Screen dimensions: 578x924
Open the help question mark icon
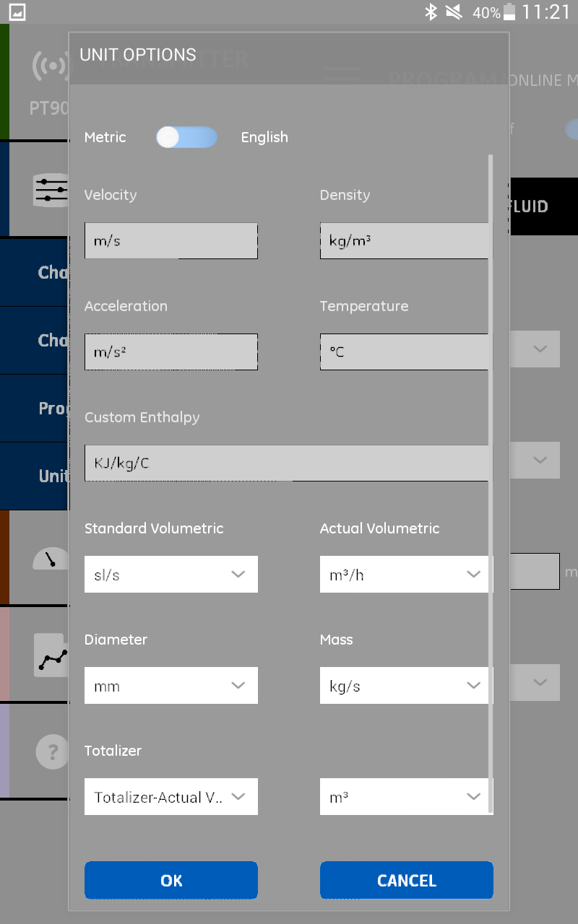52,751
